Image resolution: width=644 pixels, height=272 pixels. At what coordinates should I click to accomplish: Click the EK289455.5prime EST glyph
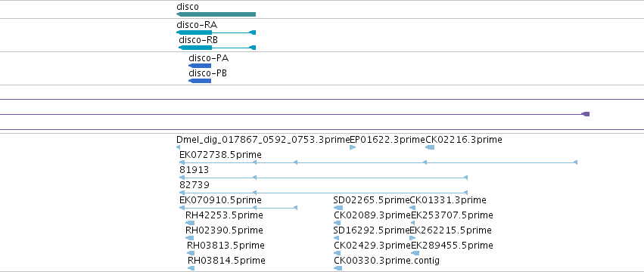tap(415, 253)
